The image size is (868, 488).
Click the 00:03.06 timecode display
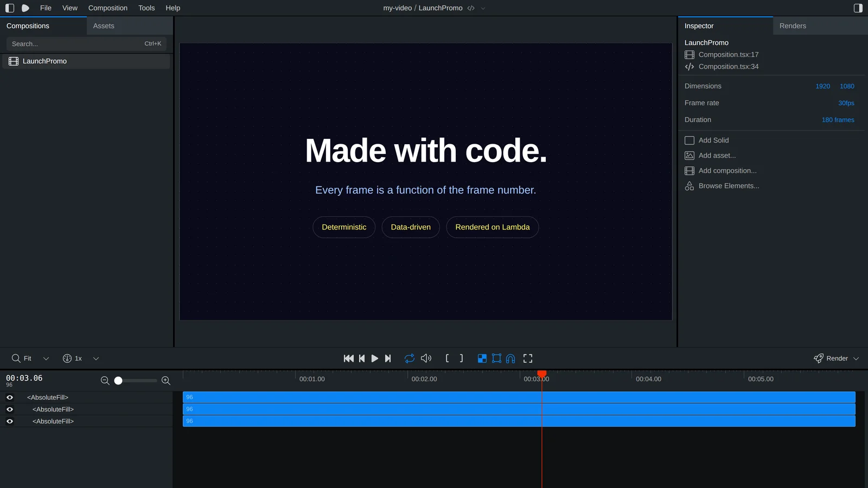(24, 378)
